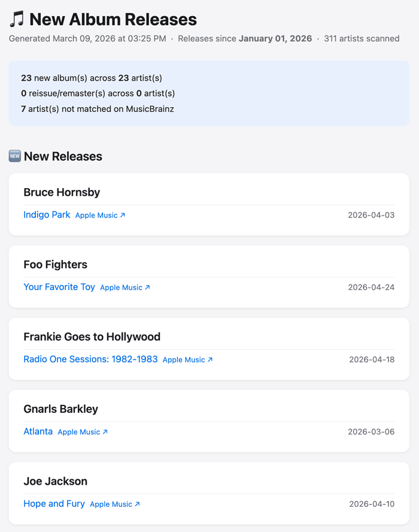
Task: Click the music note icon in the header
Action: 16,19
